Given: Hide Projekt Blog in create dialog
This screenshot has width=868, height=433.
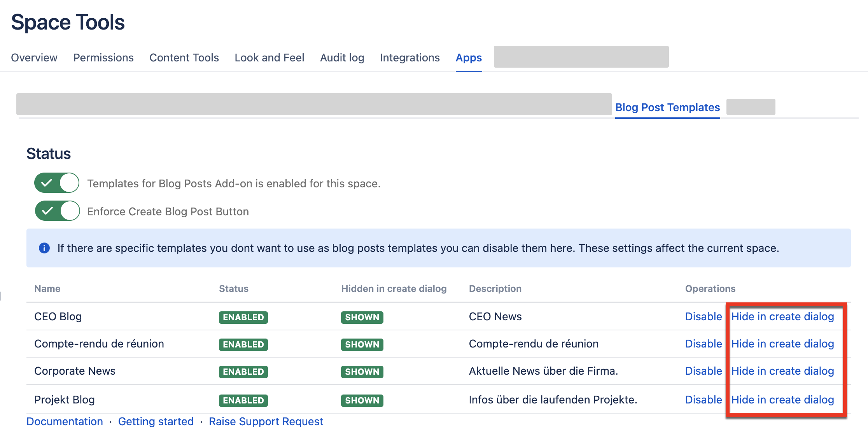Looking at the screenshot, I should click(x=782, y=400).
